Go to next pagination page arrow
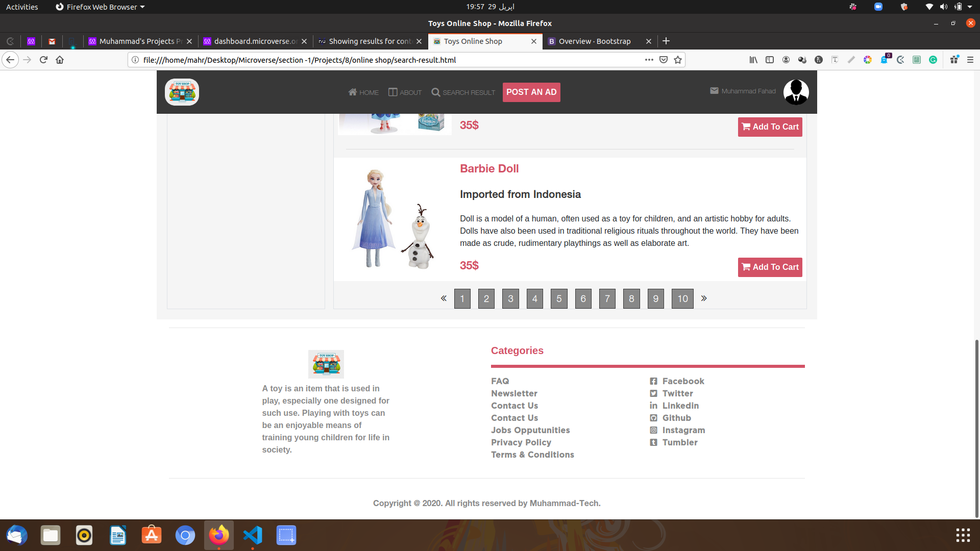Image resolution: width=980 pixels, height=551 pixels. (704, 298)
